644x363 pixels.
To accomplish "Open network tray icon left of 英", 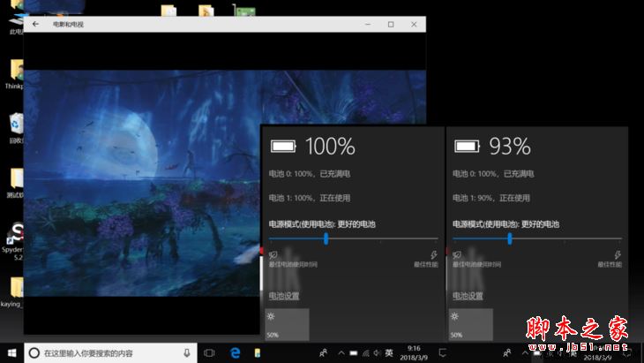I will (365, 353).
